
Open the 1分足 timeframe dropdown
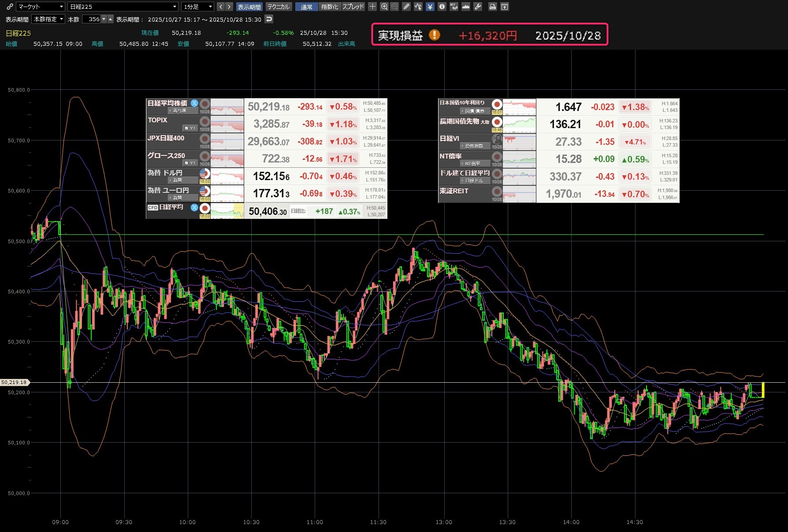tap(198, 7)
